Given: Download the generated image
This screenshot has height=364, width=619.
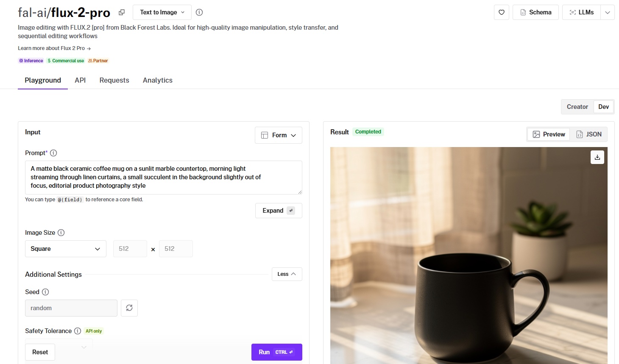Looking at the screenshot, I should click(x=597, y=157).
